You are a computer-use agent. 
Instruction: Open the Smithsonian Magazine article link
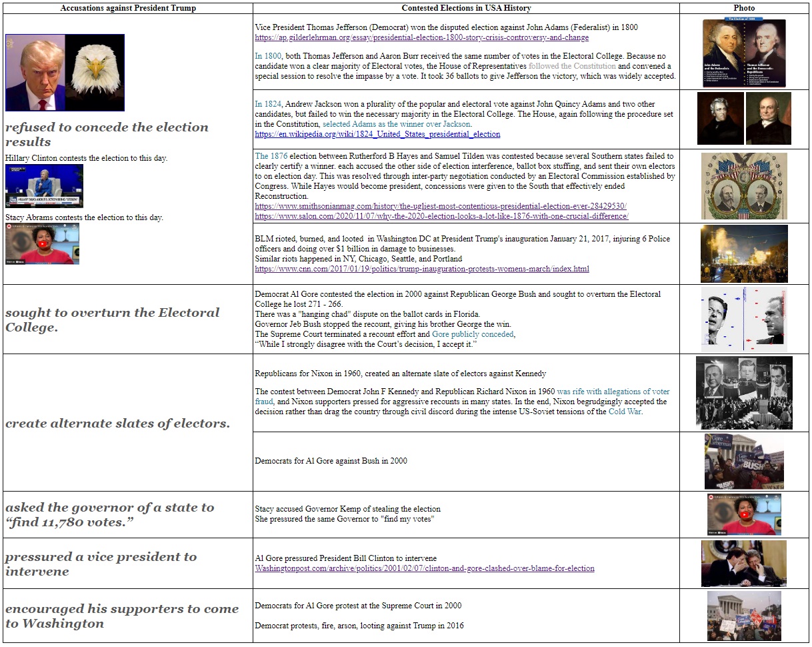tap(441, 206)
